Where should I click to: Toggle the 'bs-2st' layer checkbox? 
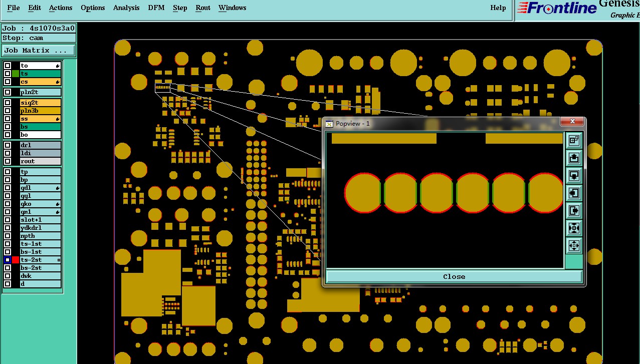pos(8,268)
